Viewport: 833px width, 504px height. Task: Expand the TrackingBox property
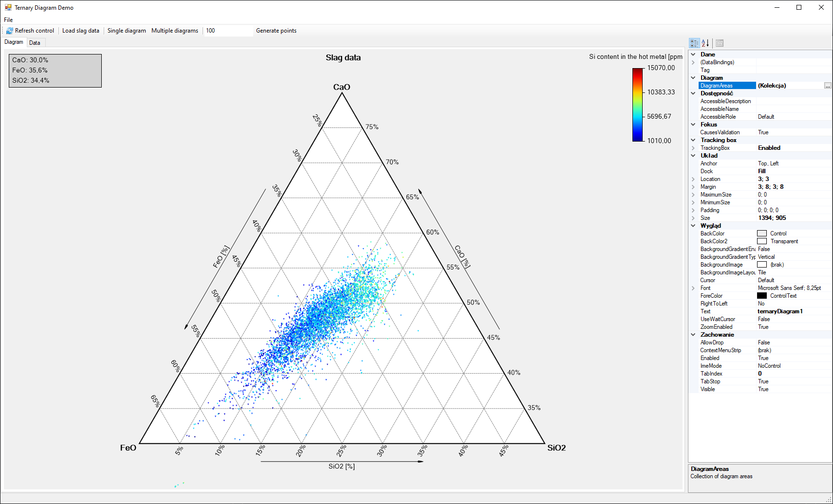click(x=693, y=147)
